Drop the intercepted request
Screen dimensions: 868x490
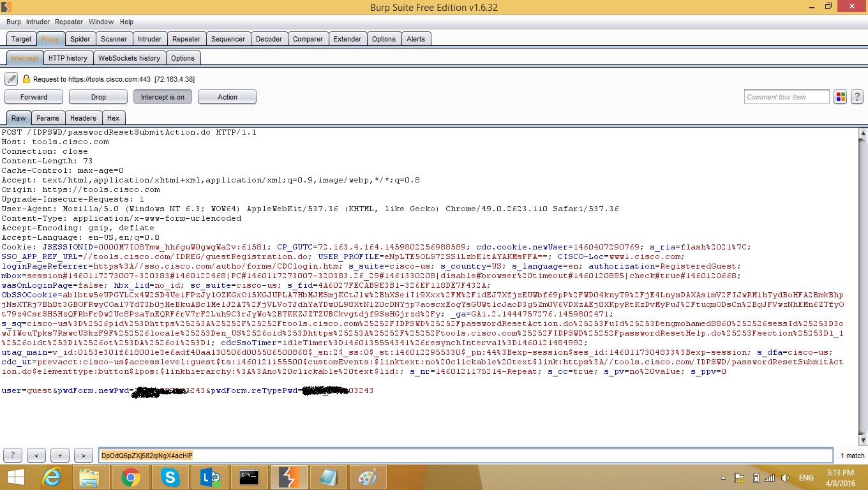[x=98, y=97]
